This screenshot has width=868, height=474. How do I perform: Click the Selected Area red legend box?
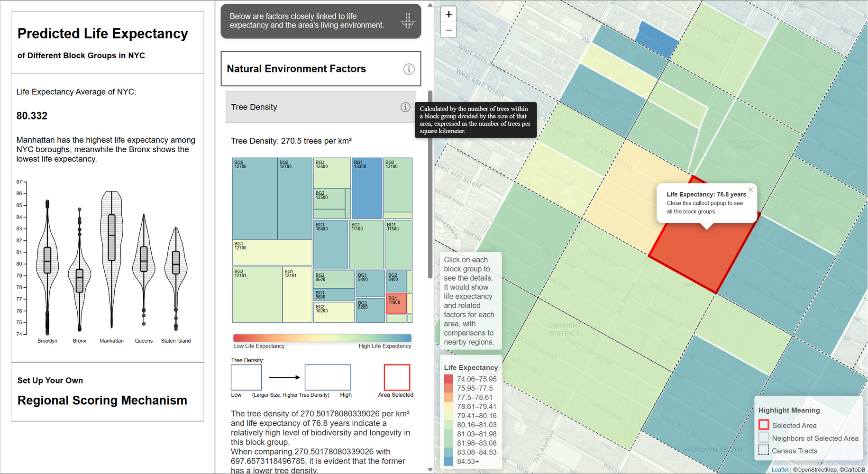coord(764,425)
